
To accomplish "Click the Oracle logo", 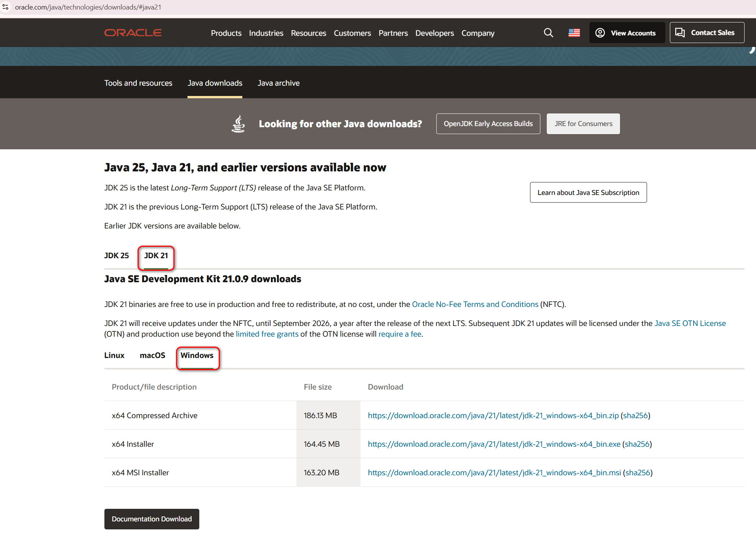I will (x=133, y=33).
